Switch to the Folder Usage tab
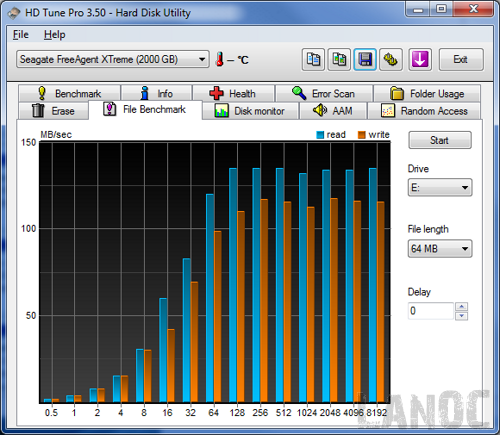This screenshot has height=435, width=500. click(x=427, y=93)
